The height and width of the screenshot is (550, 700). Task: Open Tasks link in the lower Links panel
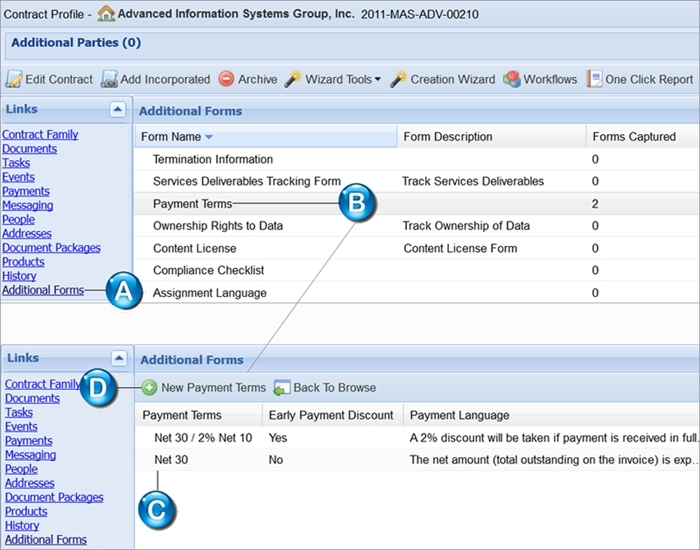coord(19,412)
